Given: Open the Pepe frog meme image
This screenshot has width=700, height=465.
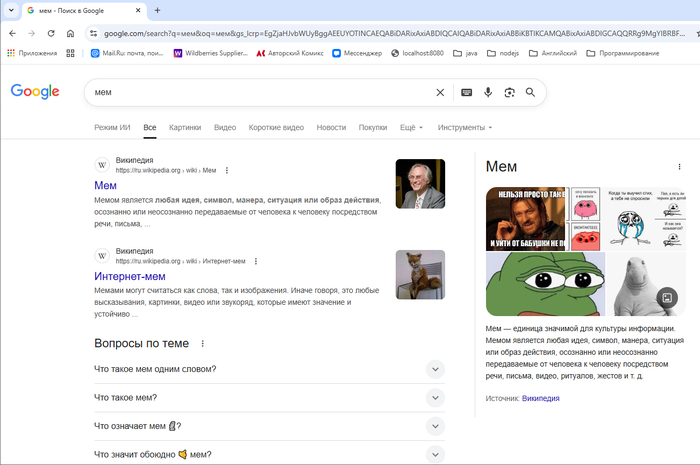Looking at the screenshot, I should 546,284.
